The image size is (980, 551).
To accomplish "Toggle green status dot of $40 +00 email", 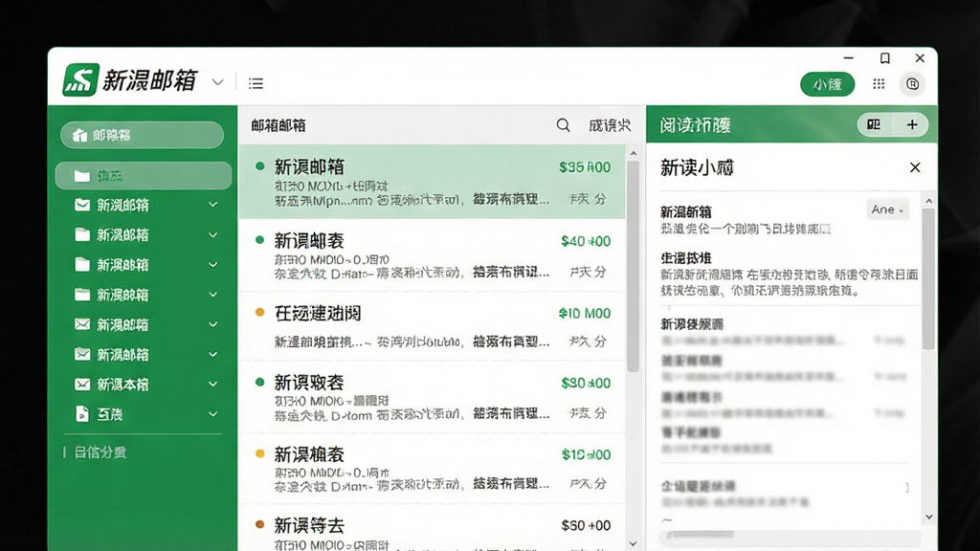I will point(260,240).
